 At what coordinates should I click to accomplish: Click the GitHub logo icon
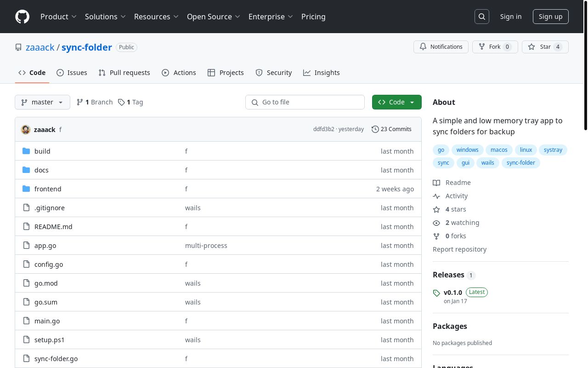[x=22, y=17]
